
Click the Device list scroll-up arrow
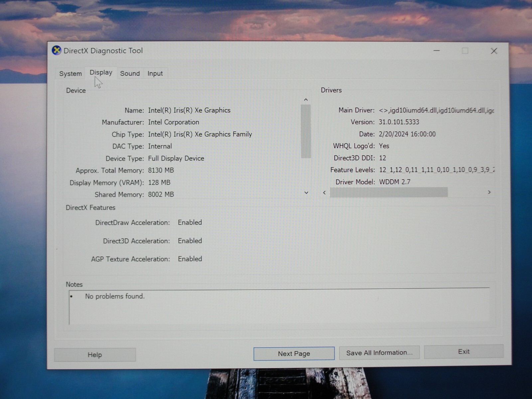pyautogui.click(x=306, y=100)
